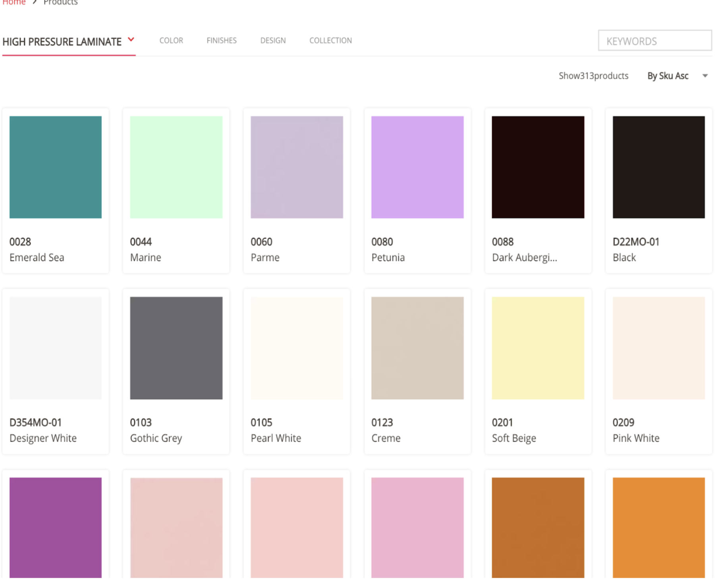This screenshot has width=718, height=588.
Task: Click the D22MO-01 Black swatch
Action: coord(658,167)
